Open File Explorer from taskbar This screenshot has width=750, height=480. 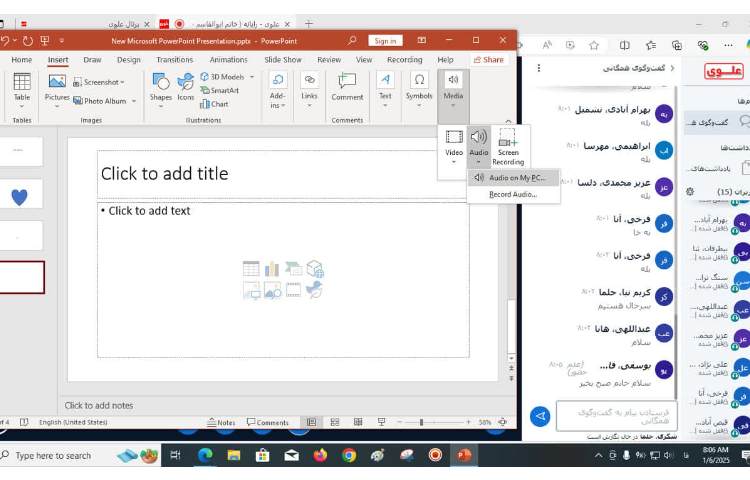click(x=234, y=455)
